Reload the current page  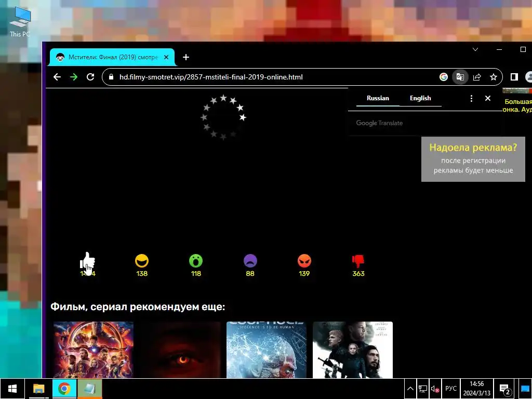[x=90, y=77]
